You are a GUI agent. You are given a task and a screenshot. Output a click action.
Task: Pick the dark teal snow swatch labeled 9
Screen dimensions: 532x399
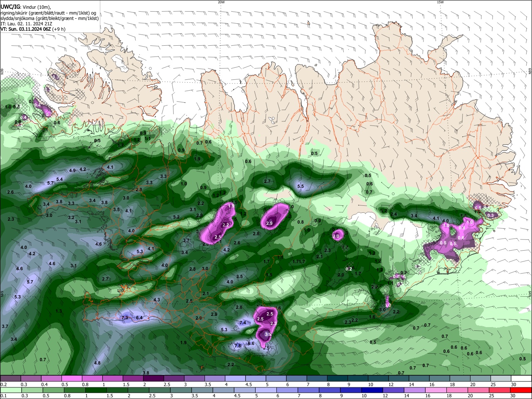click(x=358, y=379)
